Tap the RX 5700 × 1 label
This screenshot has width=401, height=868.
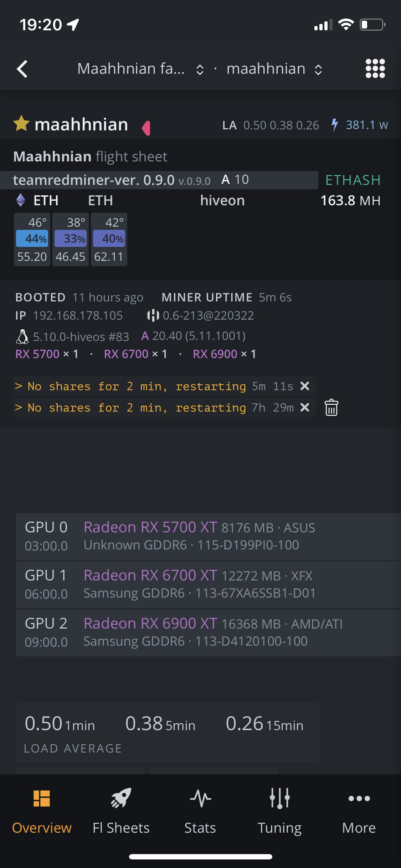click(47, 354)
